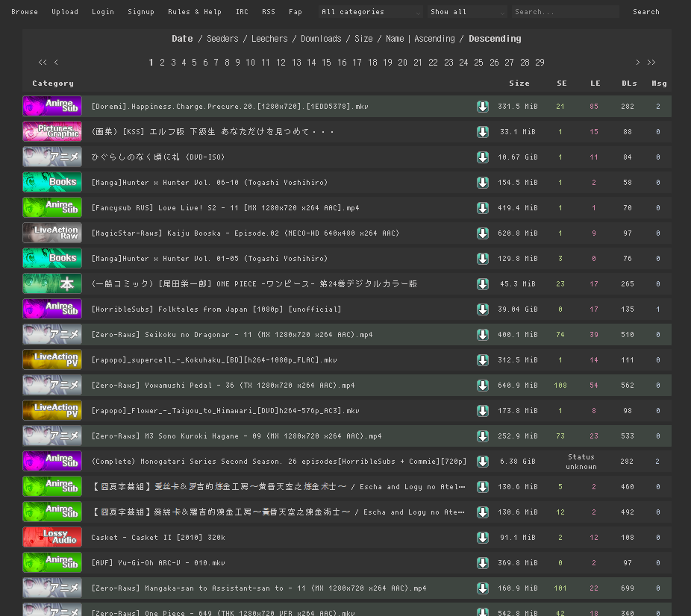Screen dimensions: 691x616
Task: Open Complete Monogatari Series Second Season title
Action: pos(278,462)
